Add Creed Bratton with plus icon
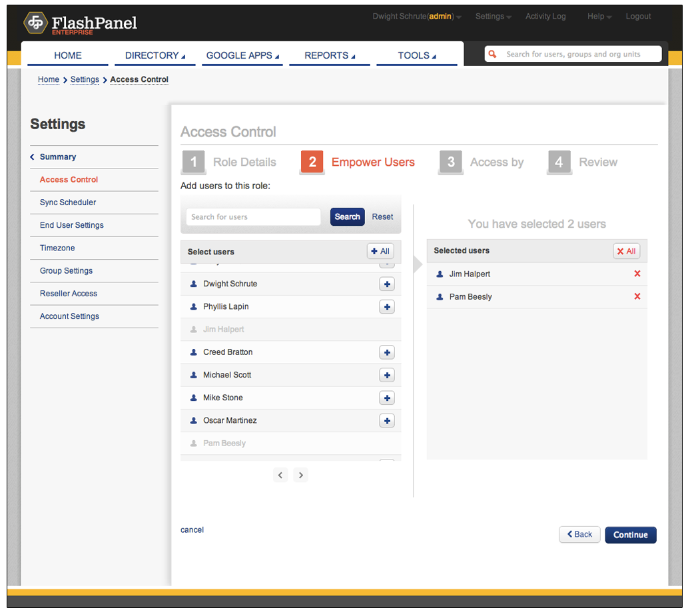 click(x=386, y=352)
